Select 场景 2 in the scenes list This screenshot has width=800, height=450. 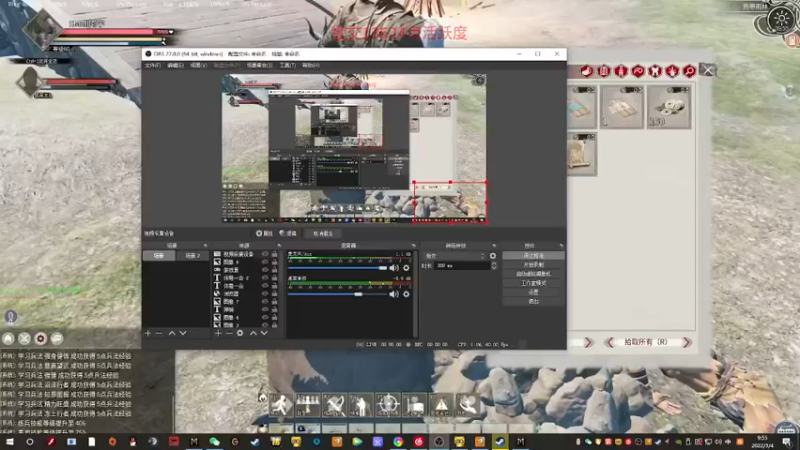[193, 255]
